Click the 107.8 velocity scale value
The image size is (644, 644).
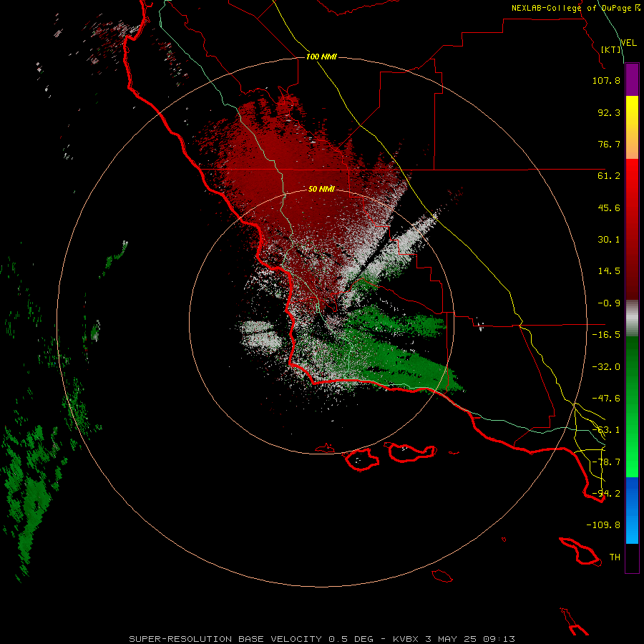pos(606,80)
